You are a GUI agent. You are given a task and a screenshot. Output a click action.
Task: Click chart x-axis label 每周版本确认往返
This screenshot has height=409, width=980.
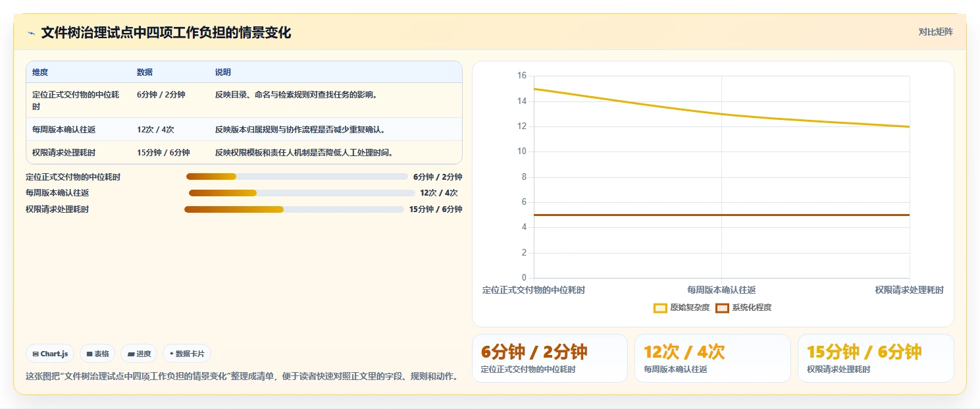click(721, 290)
